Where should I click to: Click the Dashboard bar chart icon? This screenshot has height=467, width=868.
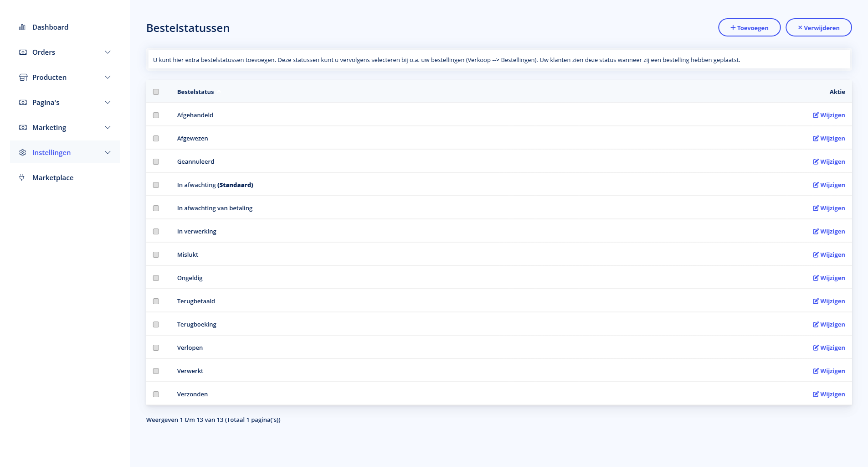click(x=22, y=27)
